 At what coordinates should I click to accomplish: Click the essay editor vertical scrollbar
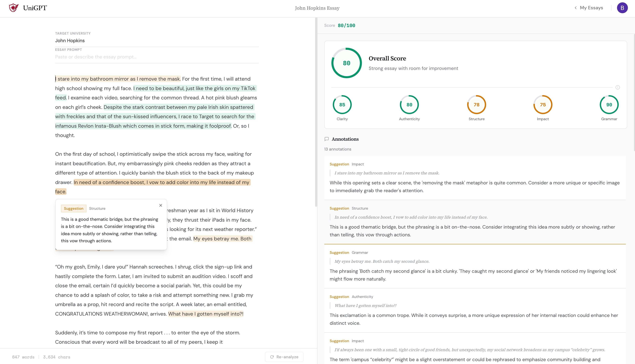(x=316, y=112)
